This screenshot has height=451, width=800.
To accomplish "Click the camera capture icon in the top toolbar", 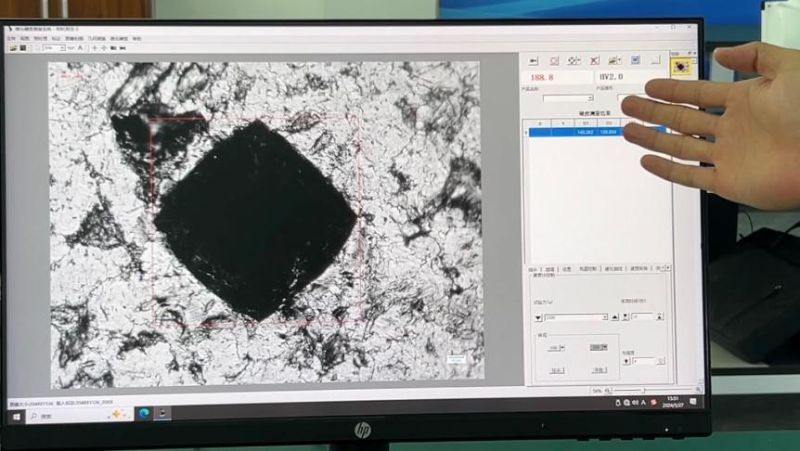I will (113, 48).
